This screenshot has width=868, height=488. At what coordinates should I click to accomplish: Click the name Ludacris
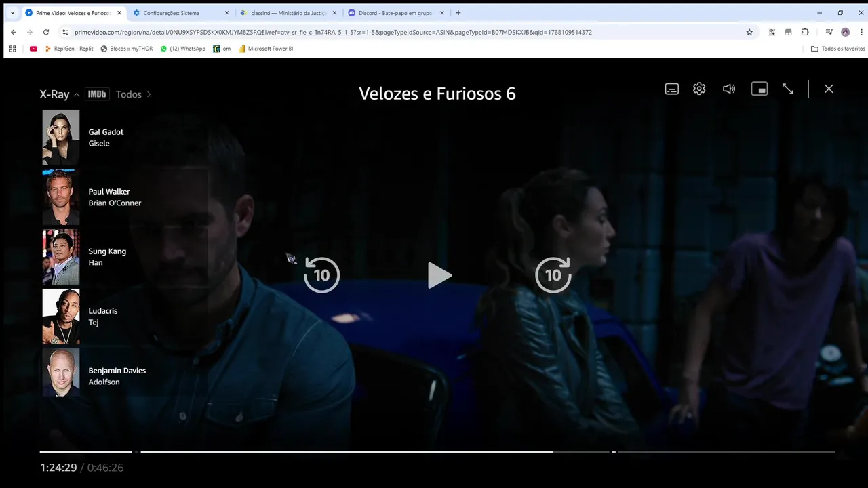[x=103, y=311]
